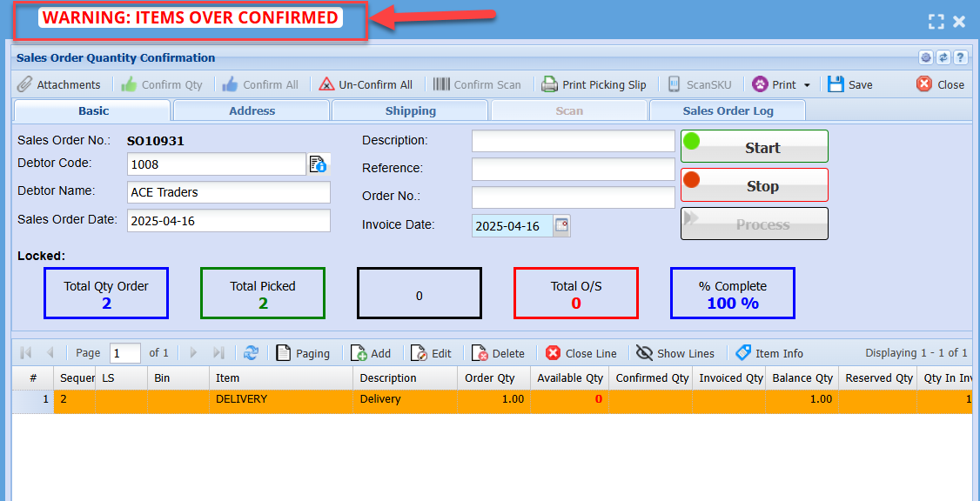Switch to the Basic tab
This screenshot has width=980, height=501.
[93, 110]
